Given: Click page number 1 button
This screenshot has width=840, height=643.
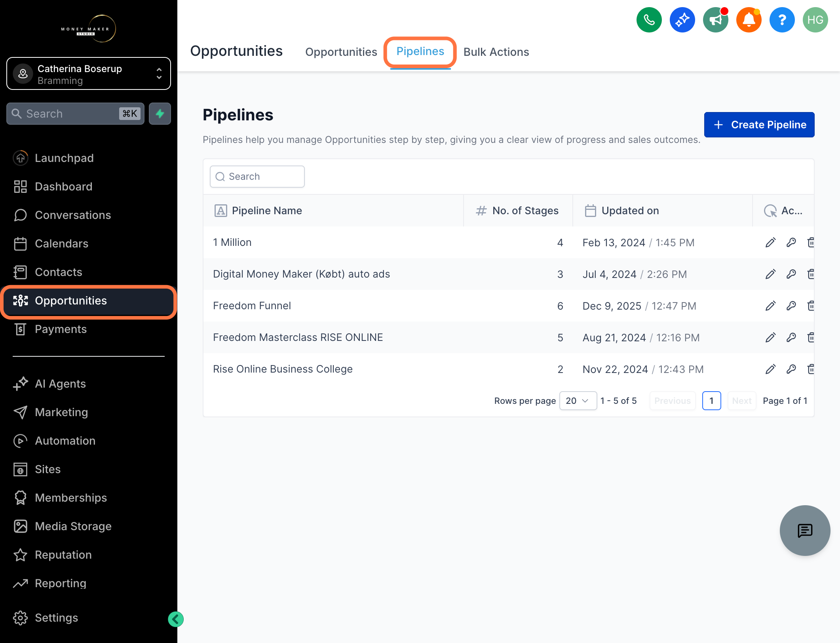Looking at the screenshot, I should tap(711, 401).
